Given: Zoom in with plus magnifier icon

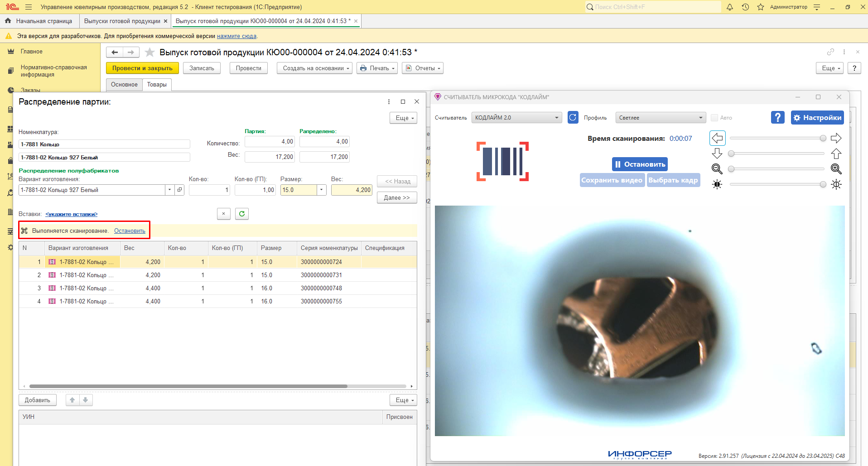Looking at the screenshot, I should (x=836, y=169).
